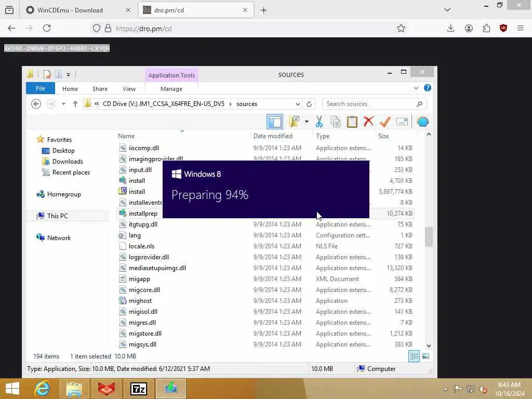The height and width of the screenshot is (399, 532).
Task: Click the Explorer Help question mark icon
Action: pos(428,88)
